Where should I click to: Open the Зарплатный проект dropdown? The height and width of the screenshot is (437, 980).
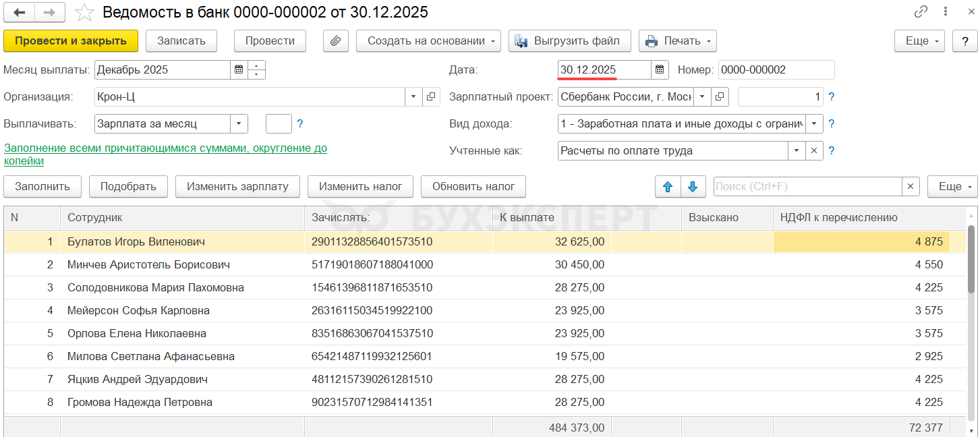pyautogui.click(x=702, y=96)
